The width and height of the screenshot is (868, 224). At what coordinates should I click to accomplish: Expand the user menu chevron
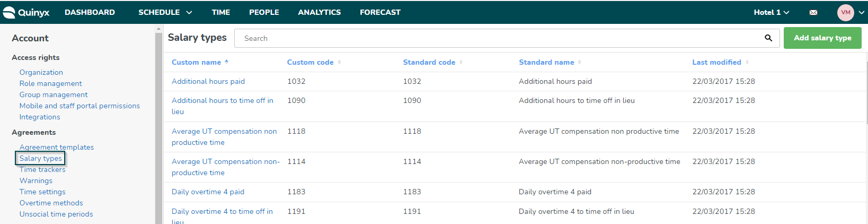862,12
